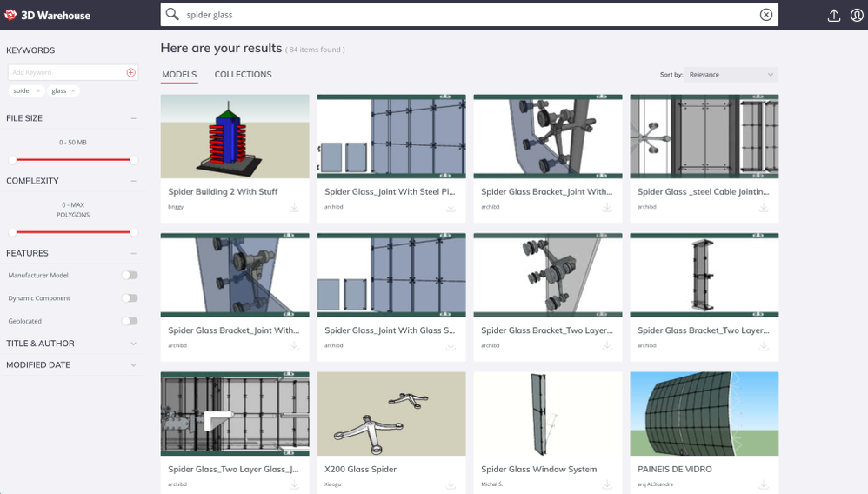
Task: Remove the 'spider' keyword tag
Action: (38, 90)
